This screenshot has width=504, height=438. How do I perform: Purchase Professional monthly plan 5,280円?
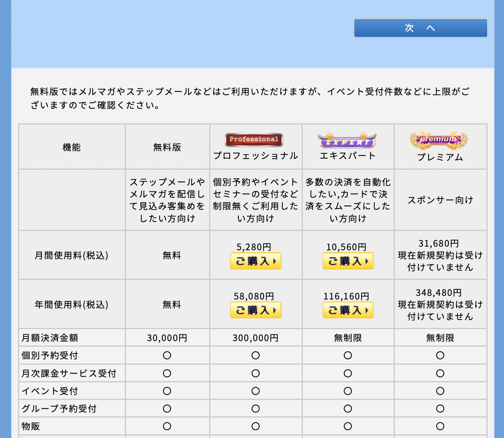pos(256,261)
